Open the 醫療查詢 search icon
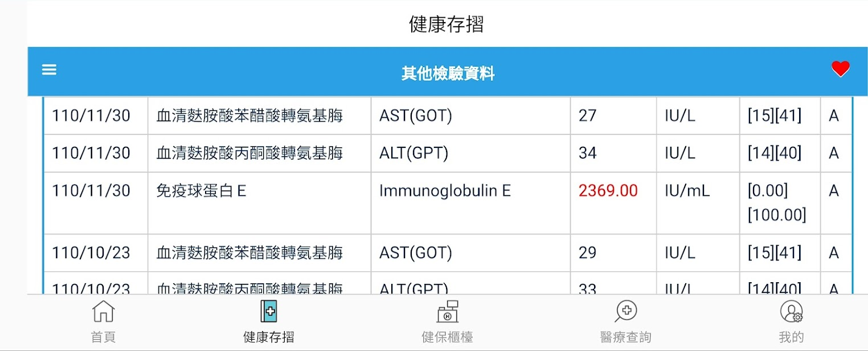Viewport: 868px width, 351px height. 625,312
